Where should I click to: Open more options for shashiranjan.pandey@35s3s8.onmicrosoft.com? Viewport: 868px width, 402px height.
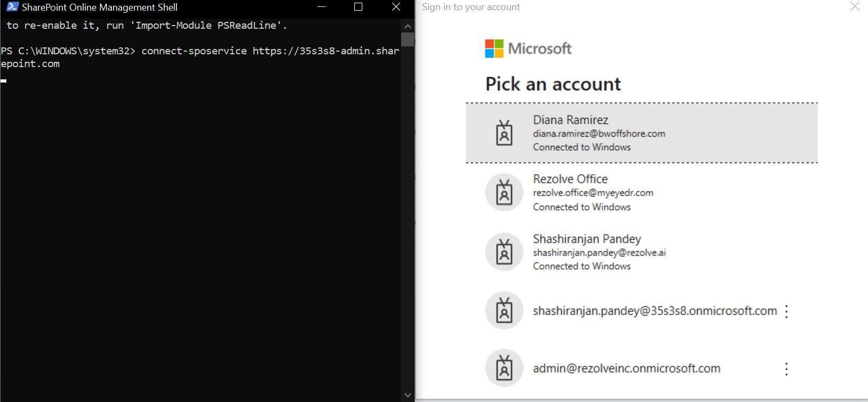coord(786,311)
